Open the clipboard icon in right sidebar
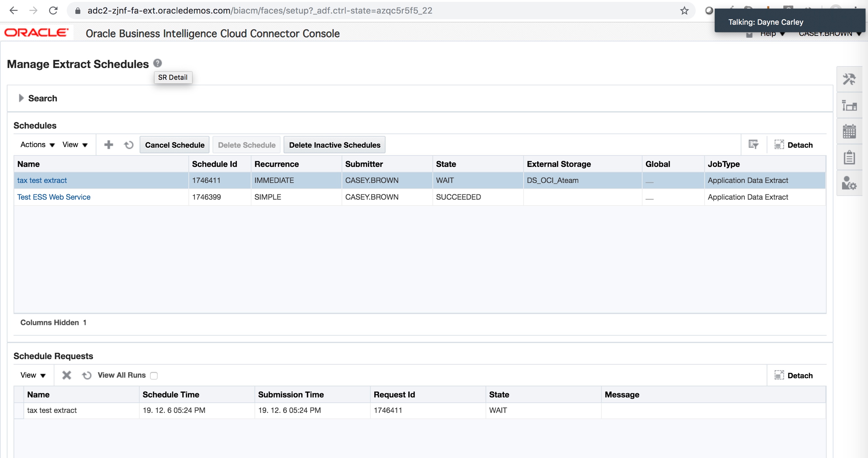This screenshot has width=868, height=458. [849, 157]
